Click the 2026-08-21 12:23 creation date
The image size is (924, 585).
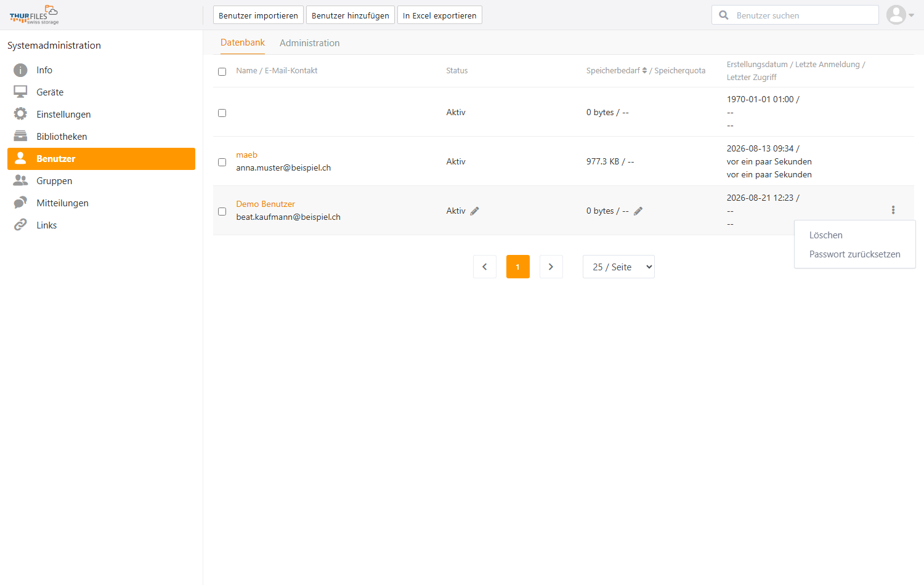coord(760,198)
